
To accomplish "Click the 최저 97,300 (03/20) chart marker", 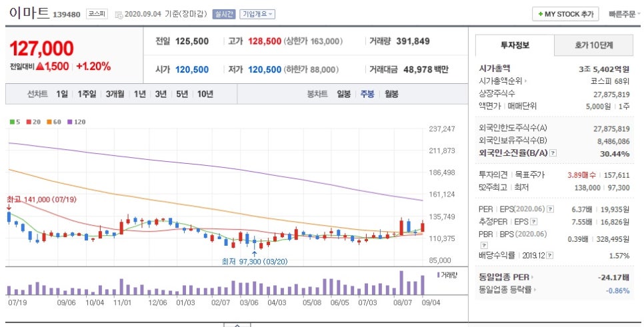I will click(255, 261).
